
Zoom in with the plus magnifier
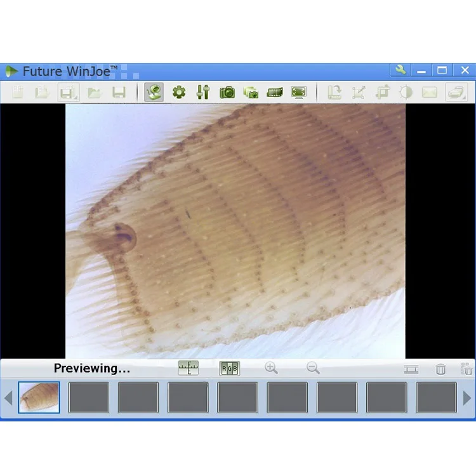271,368
